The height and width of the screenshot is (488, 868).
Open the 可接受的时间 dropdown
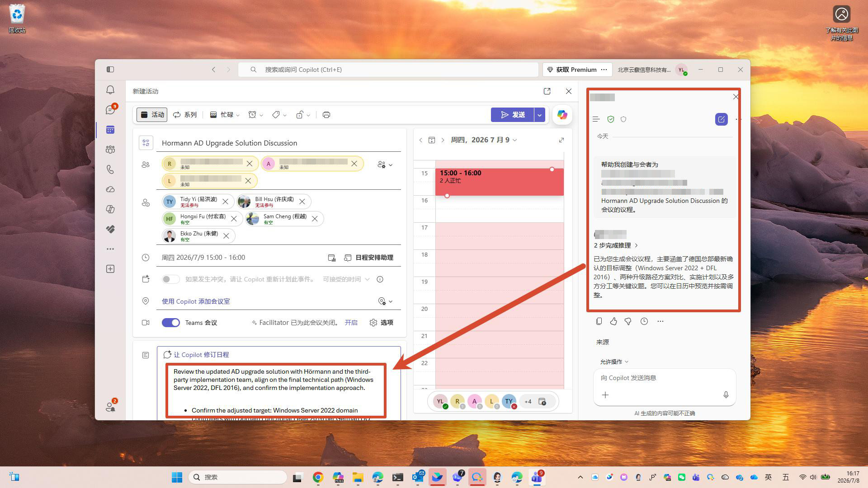[346, 279]
